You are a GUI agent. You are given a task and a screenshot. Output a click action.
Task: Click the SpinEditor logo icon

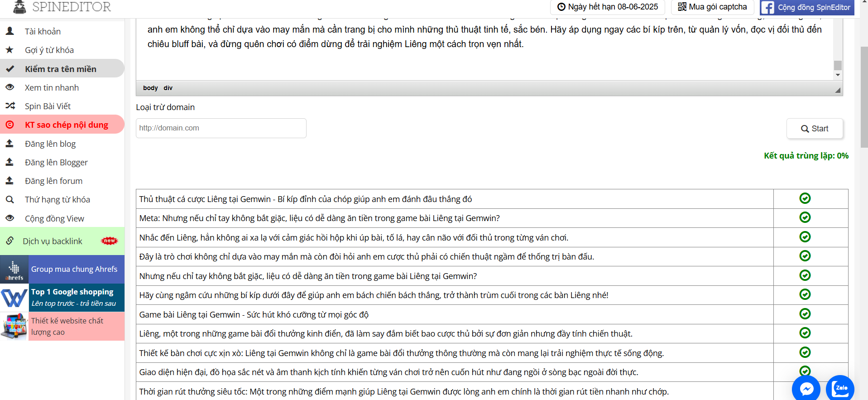[19, 7]
